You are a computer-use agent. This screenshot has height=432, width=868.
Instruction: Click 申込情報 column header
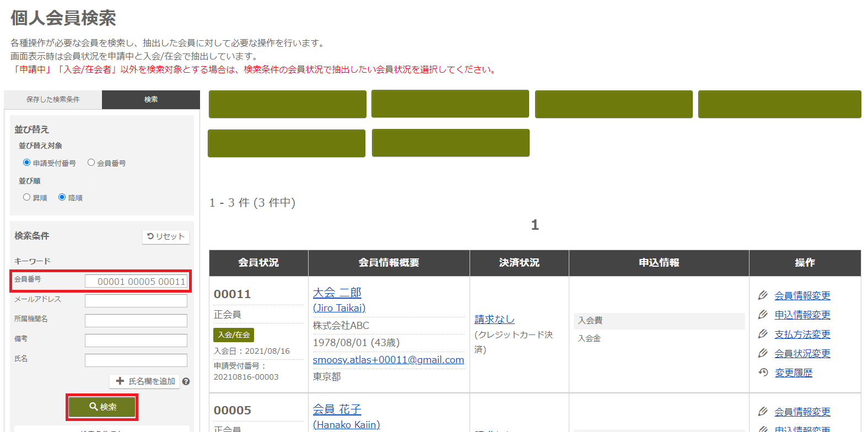659,263
